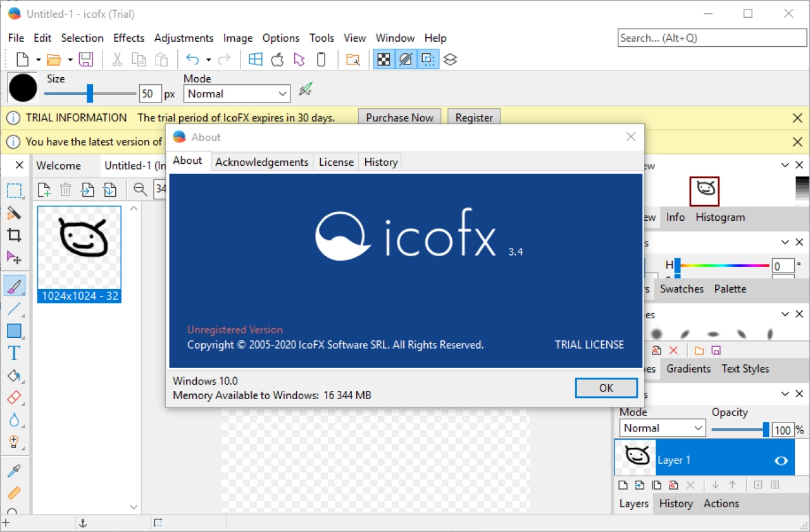Open the layer blend Mode dropdown
The height and width of the screenshot is (532, 810).
[663, 428]
